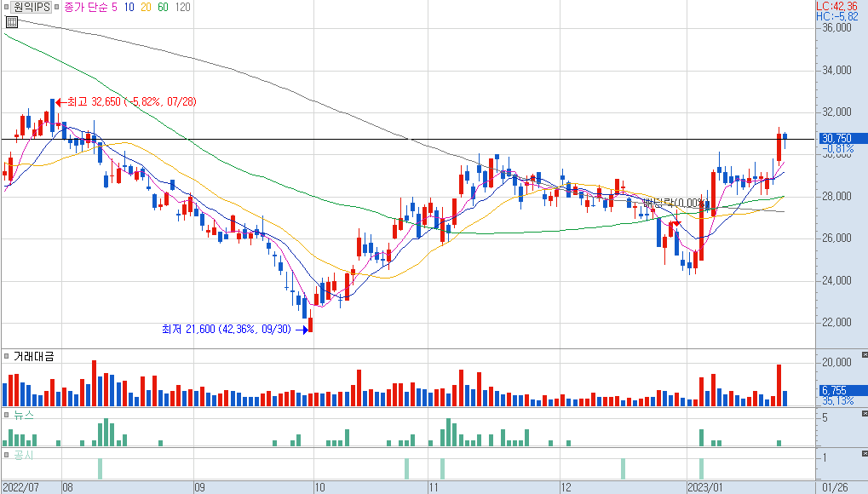Image resolution: width=868 pixels, height=494 pixels.
Task: Click the 뉴스 panel title
Action: click(x=24, y=415)
